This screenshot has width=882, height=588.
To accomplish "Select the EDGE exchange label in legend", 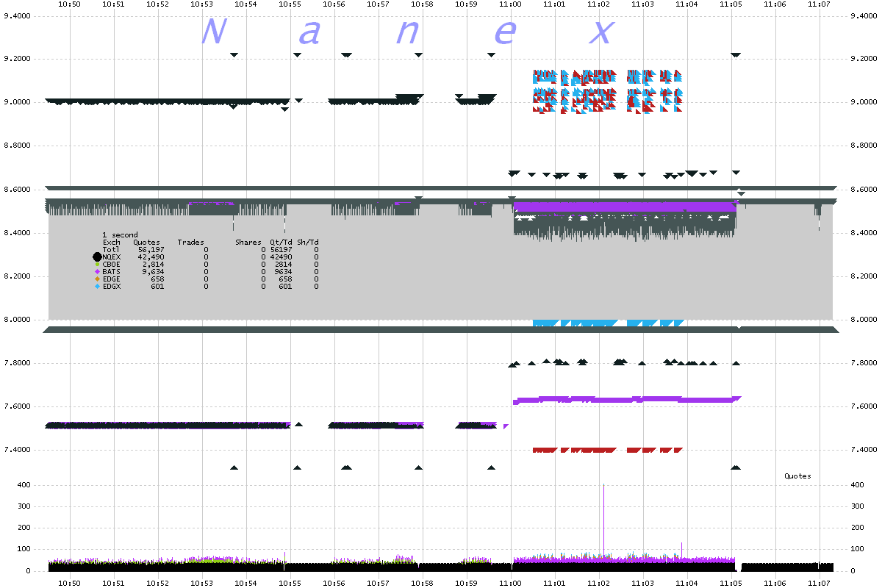I will point(112,279).
